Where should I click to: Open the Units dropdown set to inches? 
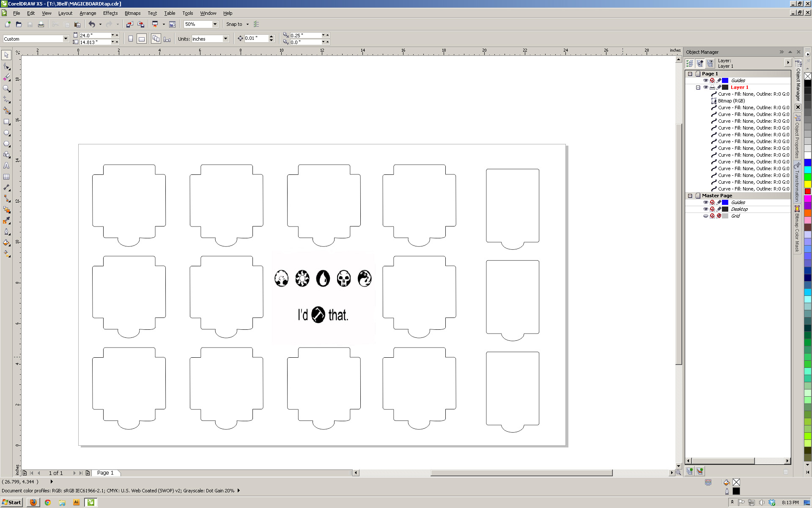[225, 39]
